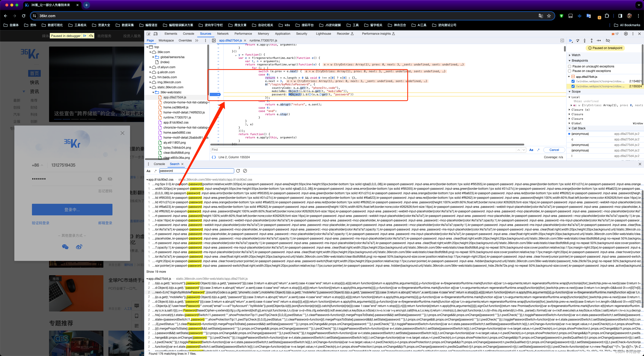644x356 pixels.
Task: Toggle match case in drawer search
Action: click(148, 171)
